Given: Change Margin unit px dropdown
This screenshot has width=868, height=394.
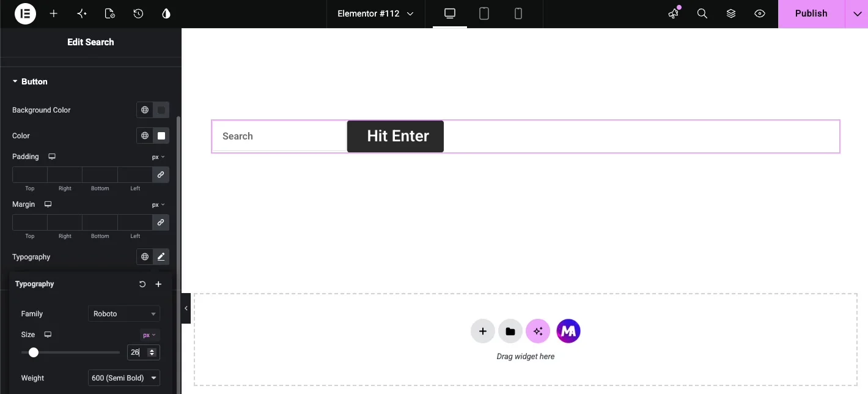Looking at the screenshot, I should [158, 205].
